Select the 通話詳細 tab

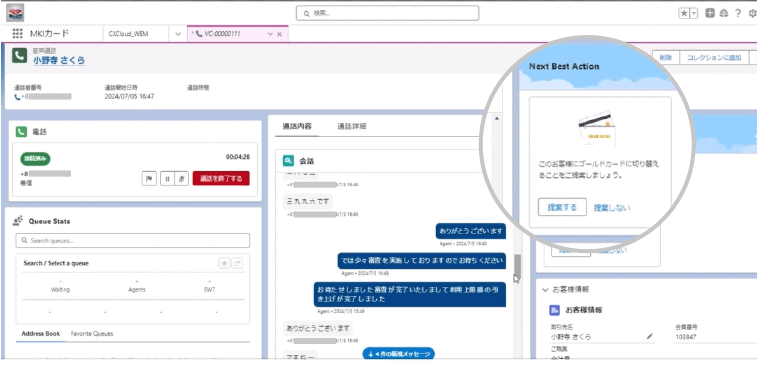[351, 126]
